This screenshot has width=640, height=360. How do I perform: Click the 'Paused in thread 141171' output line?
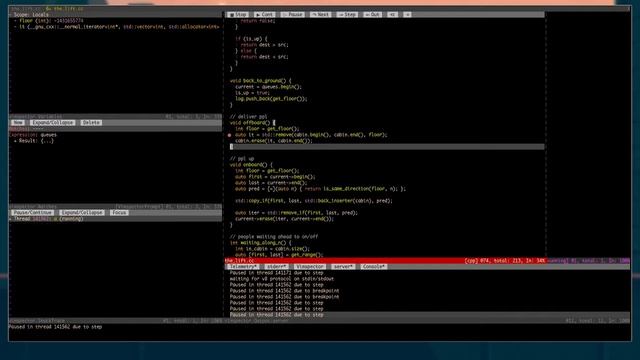[x=276, y=273]
